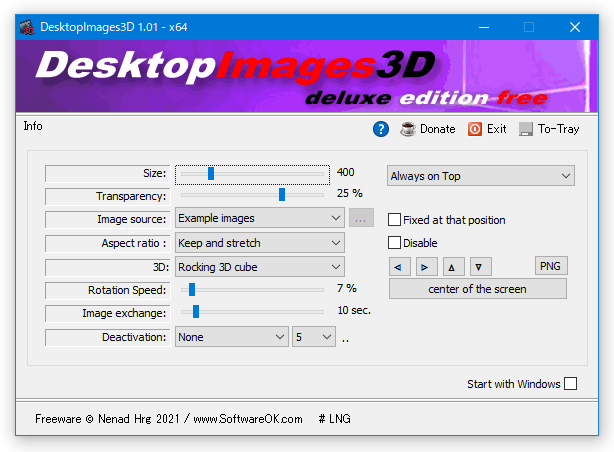Click the Rotation Speed slider track

pyautogui.click(x=252, y=290)
